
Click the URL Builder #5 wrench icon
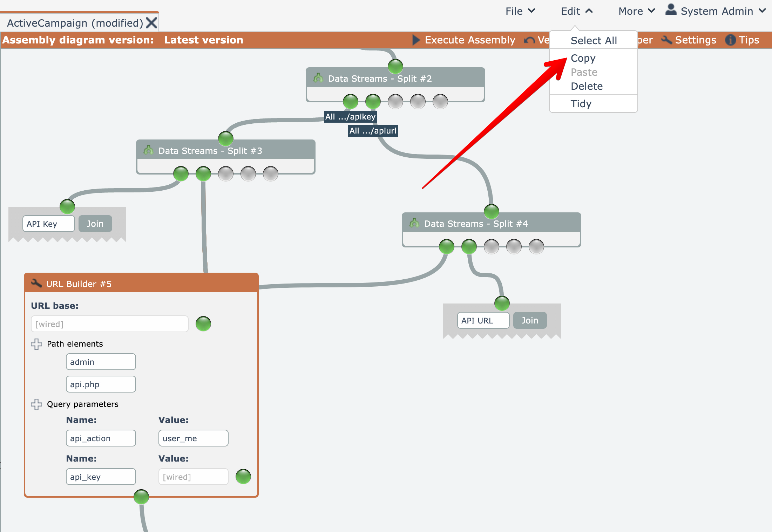coord(36,283)
